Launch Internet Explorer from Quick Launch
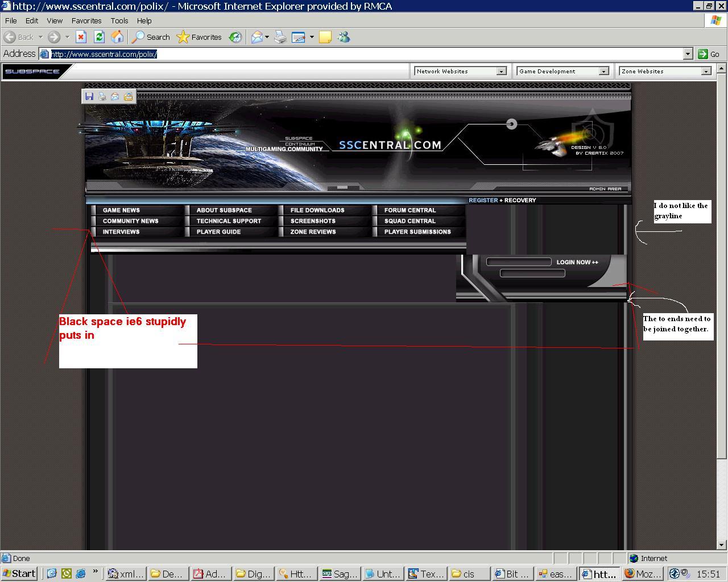The image size is (728, 582). coord(80,573)
